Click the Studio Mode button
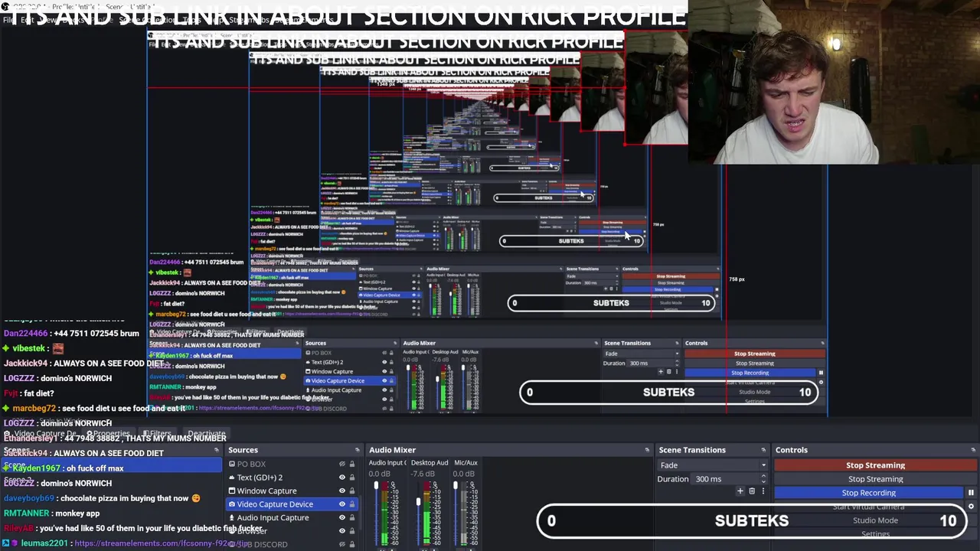 pos(875,520)
